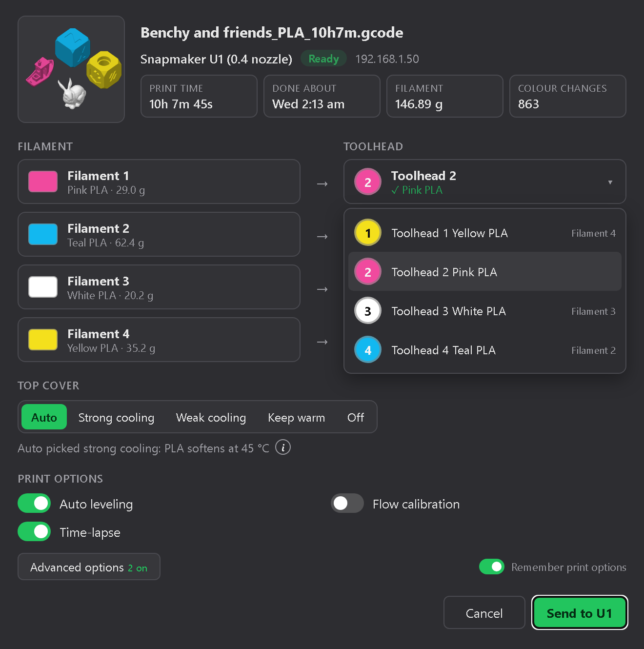This screenshot has height=649, width=644.
Task: Open the Benchy model preview thumbnail
Action: click(x=71, y=69)
